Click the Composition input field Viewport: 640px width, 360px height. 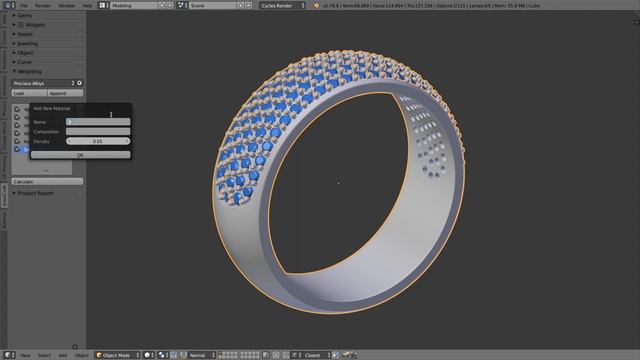click(x=98, y=131)
